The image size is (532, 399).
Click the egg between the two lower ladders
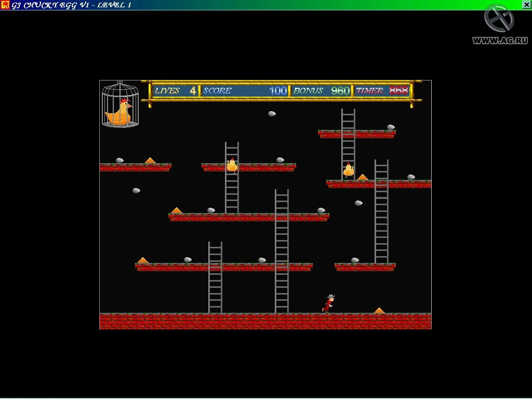click(262, 260)
